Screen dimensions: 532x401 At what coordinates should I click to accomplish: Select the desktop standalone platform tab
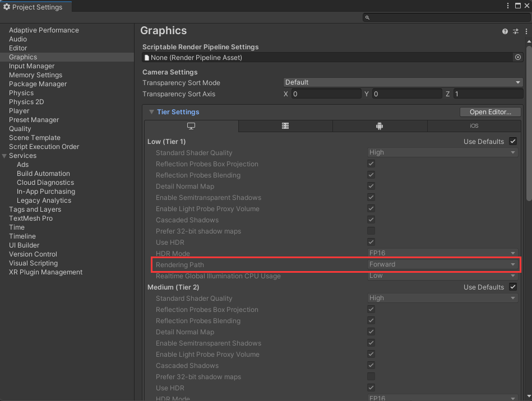[191, 126]
